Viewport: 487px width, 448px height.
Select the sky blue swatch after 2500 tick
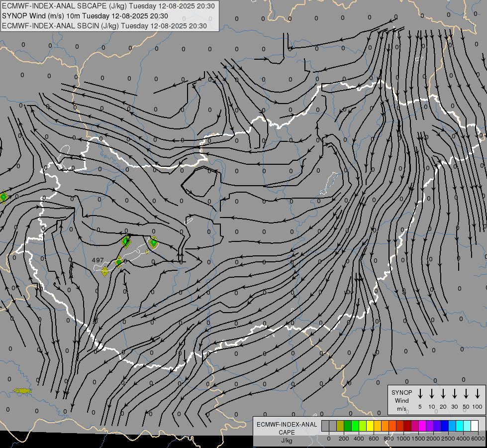pos(452,426)
